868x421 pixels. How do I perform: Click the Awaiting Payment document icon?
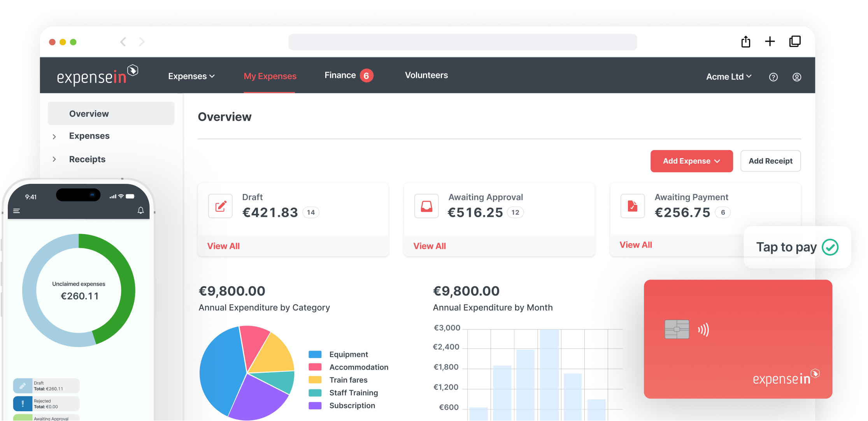point(633,206)
